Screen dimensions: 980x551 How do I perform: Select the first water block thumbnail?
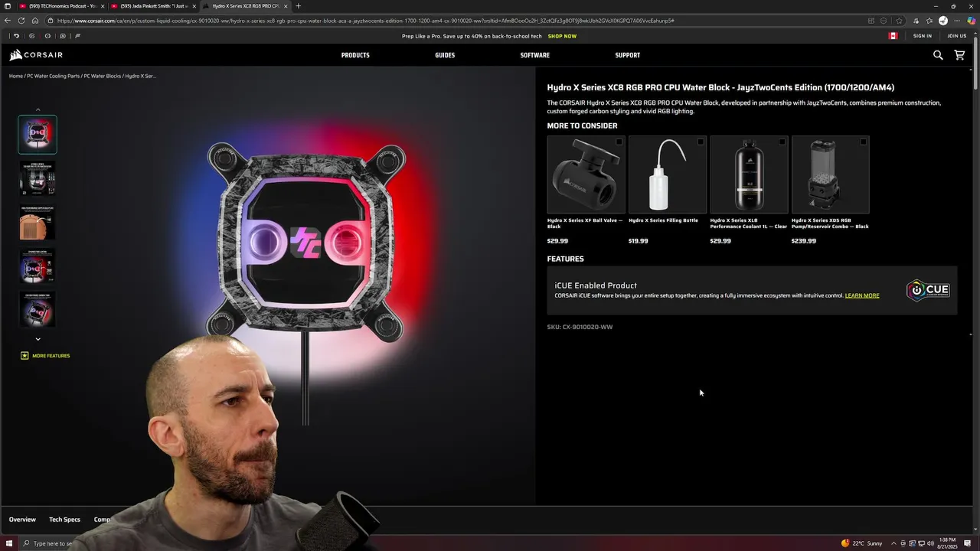pyautogui.click(x=38, y=135)
